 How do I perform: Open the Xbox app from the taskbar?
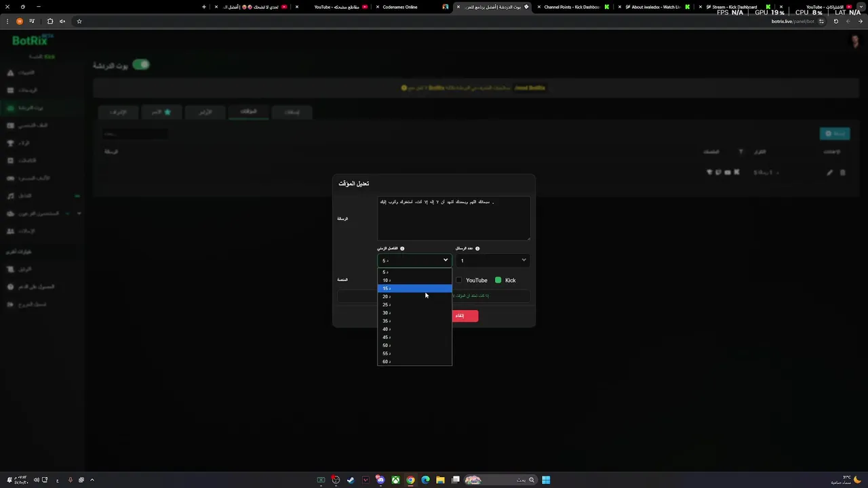pos(395,480)
